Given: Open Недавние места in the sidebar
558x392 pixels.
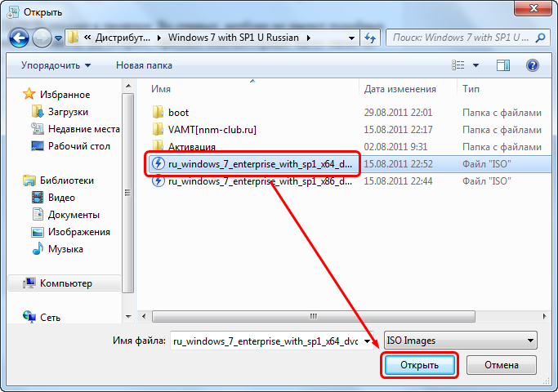Looking at the screenshot, I should click(x=84, y=129).
